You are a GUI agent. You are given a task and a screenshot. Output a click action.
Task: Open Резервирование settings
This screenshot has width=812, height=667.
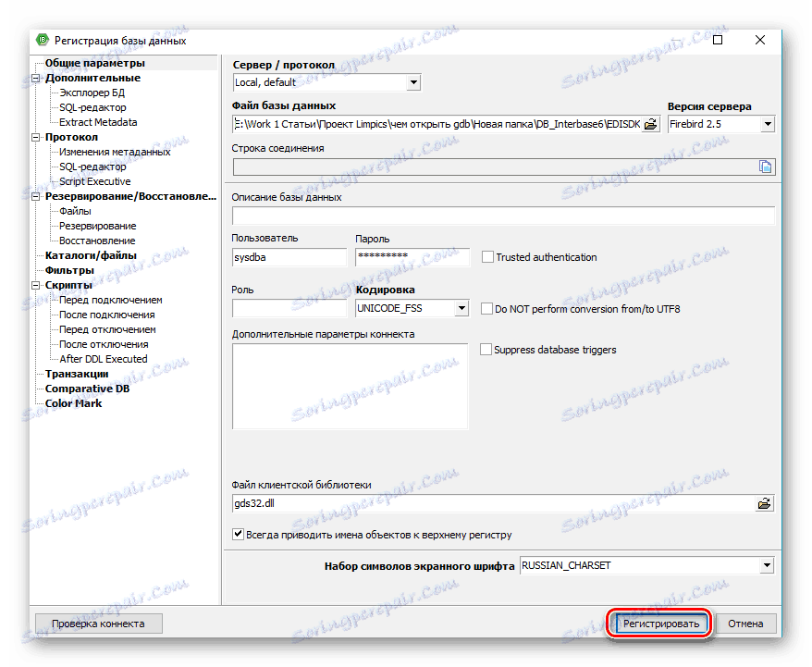tap(97, 226)
